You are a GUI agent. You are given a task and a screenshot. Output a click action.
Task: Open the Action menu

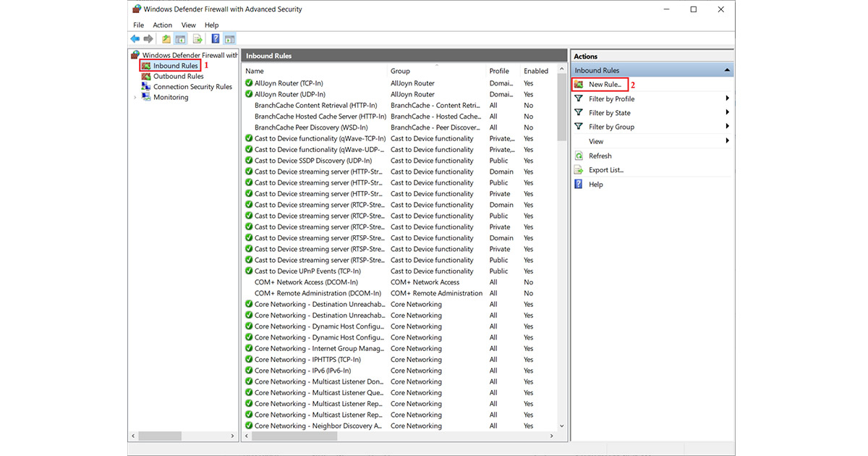point(162,25)
